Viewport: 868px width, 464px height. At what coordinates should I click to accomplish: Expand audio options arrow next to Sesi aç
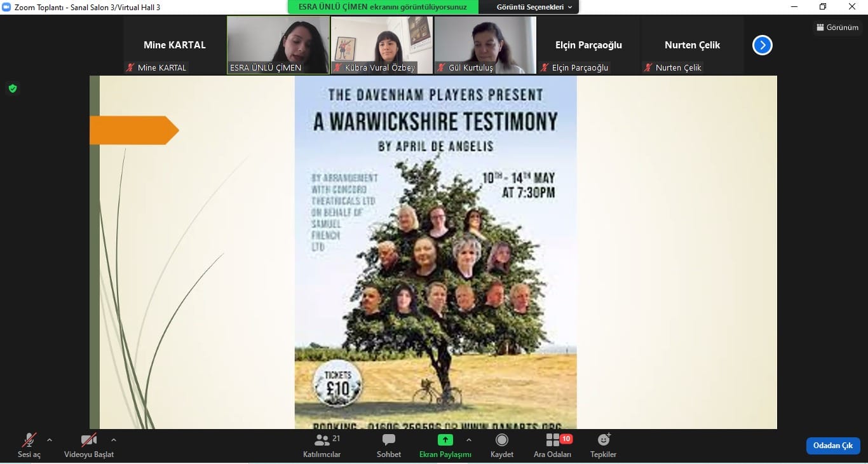(x=50, y=440)
